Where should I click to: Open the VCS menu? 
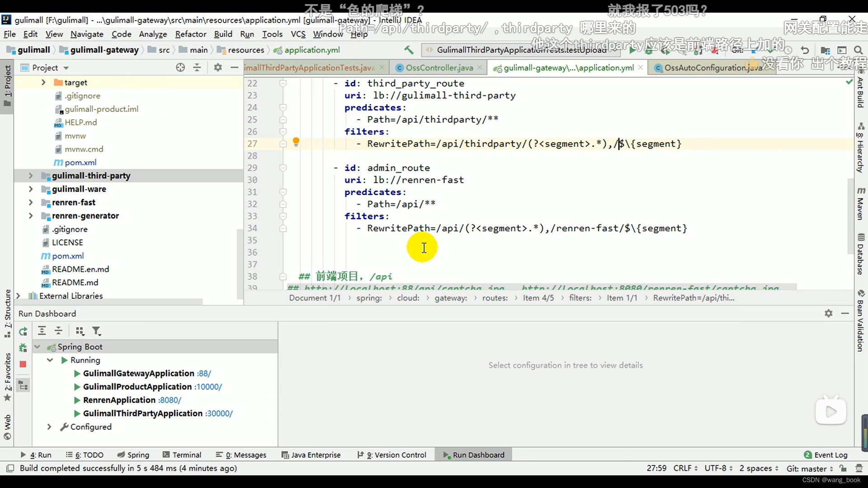point(298,34)
